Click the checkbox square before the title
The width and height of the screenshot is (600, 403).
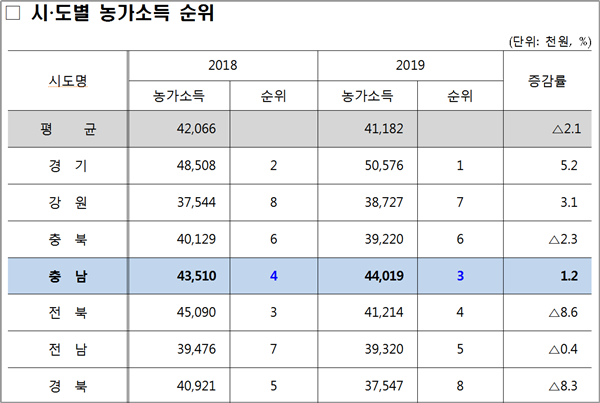coord(13,13)
